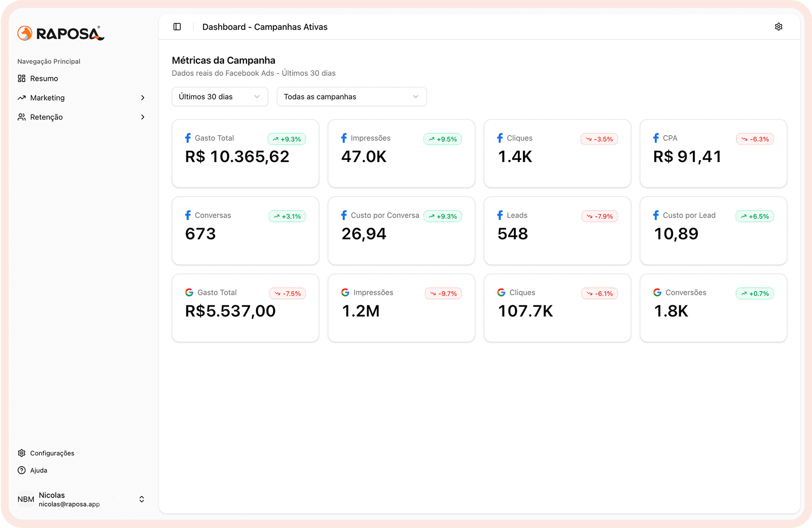This screenshot has height=528, width=812.
Task: Click the Marketing trend icon
Action: pos(21,98)
